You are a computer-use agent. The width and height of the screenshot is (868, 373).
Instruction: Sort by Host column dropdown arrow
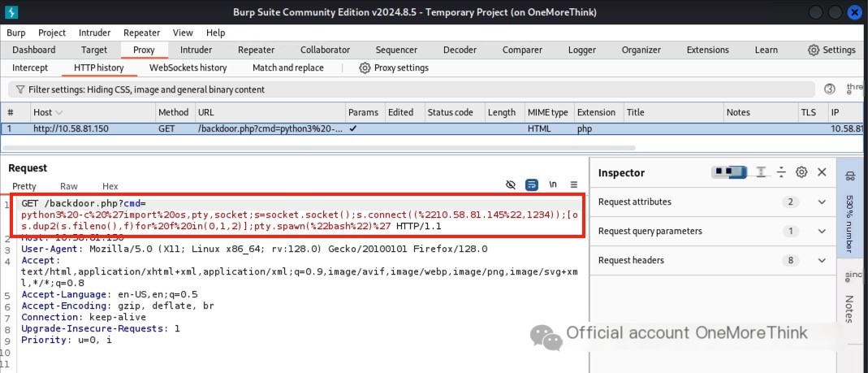(x=59, y=112)
